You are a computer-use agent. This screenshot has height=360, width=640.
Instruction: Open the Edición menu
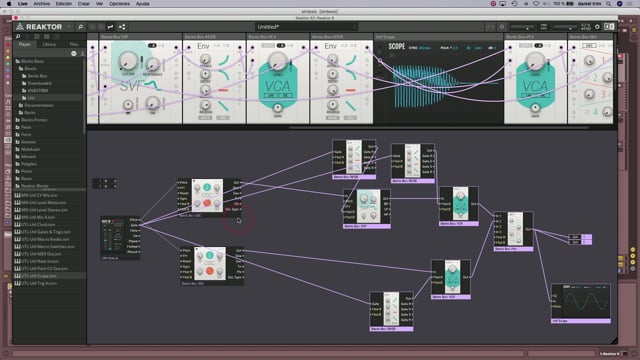click(64, 4)
